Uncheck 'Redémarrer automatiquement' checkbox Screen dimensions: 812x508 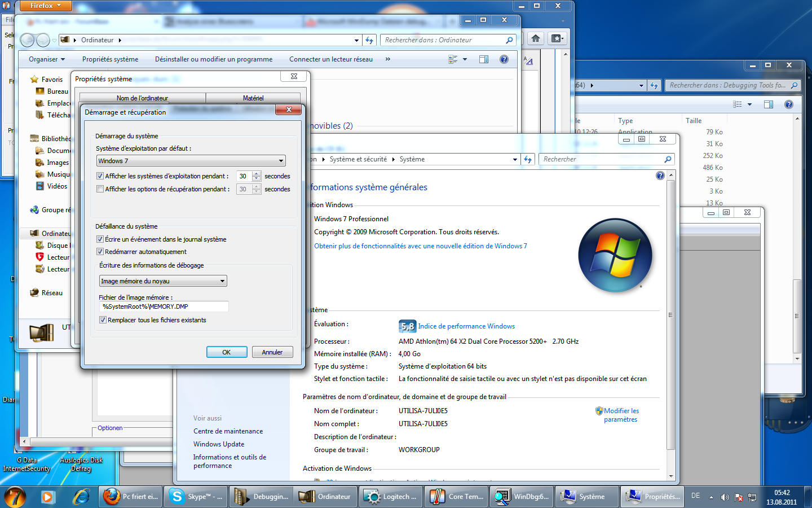(100, 252)
